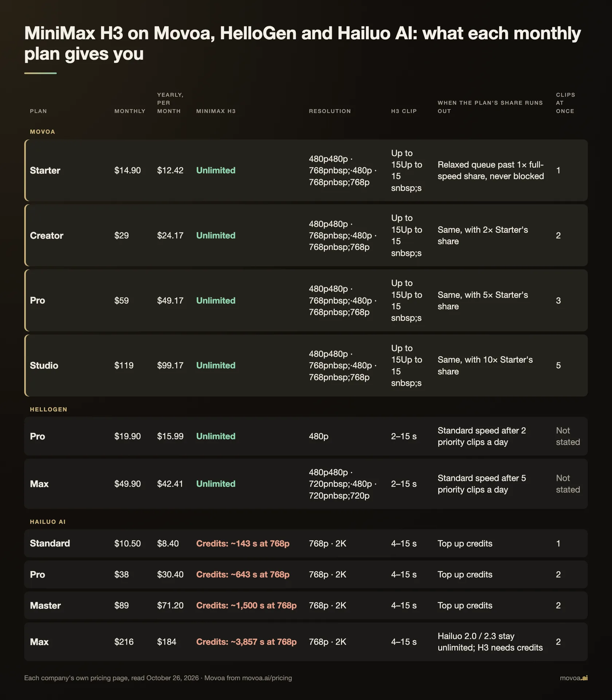
Task: Select 'Credits: ~1,500 s at 768p'
Action: (246, 606)
